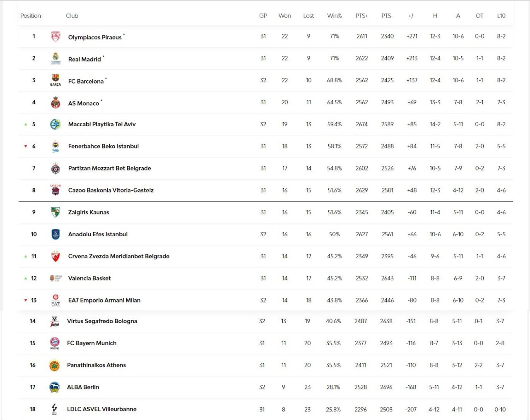Image resolution: width=530 pixels, height=420 pixels.
Task: Click the Olympiacos Piraeus club logo
Action: click(55, 36)
